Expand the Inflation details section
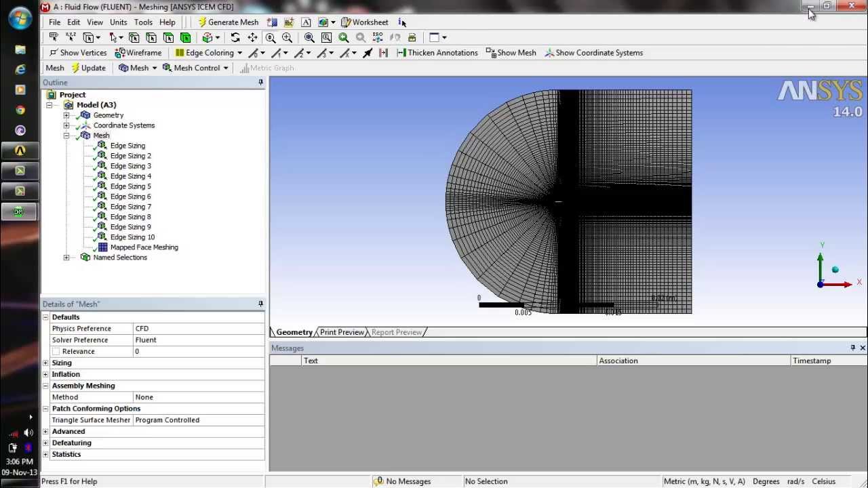868x488 pixels. point(45,375)
